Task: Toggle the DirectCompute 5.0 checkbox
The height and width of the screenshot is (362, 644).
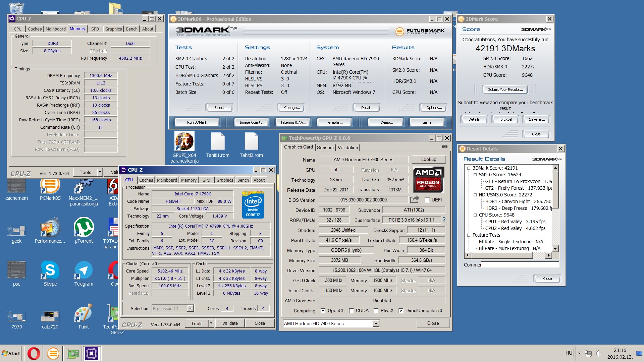Action: [x=401, y=310]
